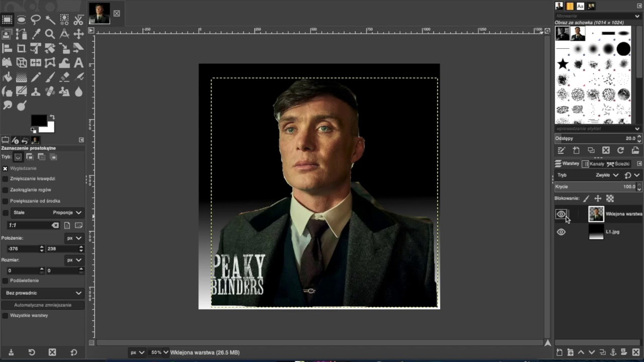Select the Clone stamp tool
Screen dimensions: 644x362
coord(36,92)
